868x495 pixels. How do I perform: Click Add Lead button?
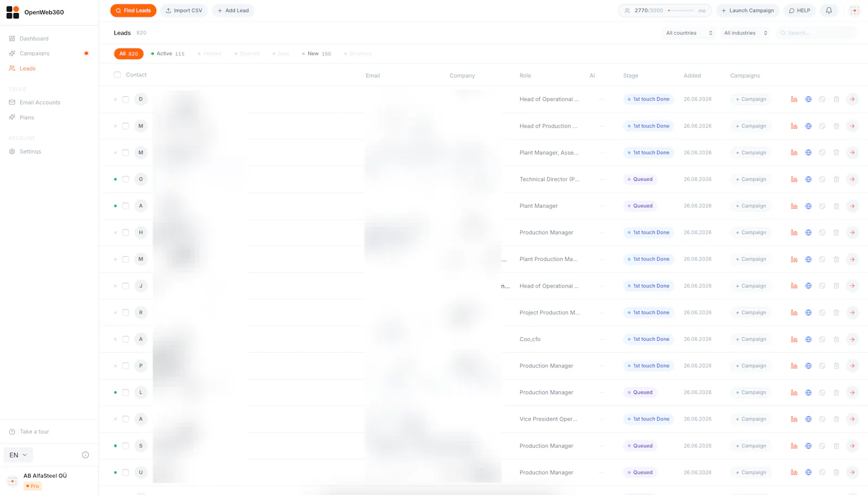pyautogui.click(x=233, y=10)
